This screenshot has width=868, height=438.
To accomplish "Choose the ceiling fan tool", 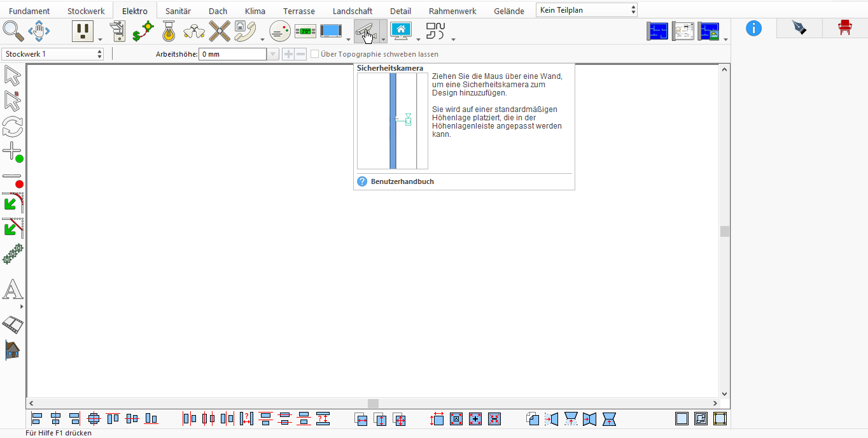I will coord(220,31).
